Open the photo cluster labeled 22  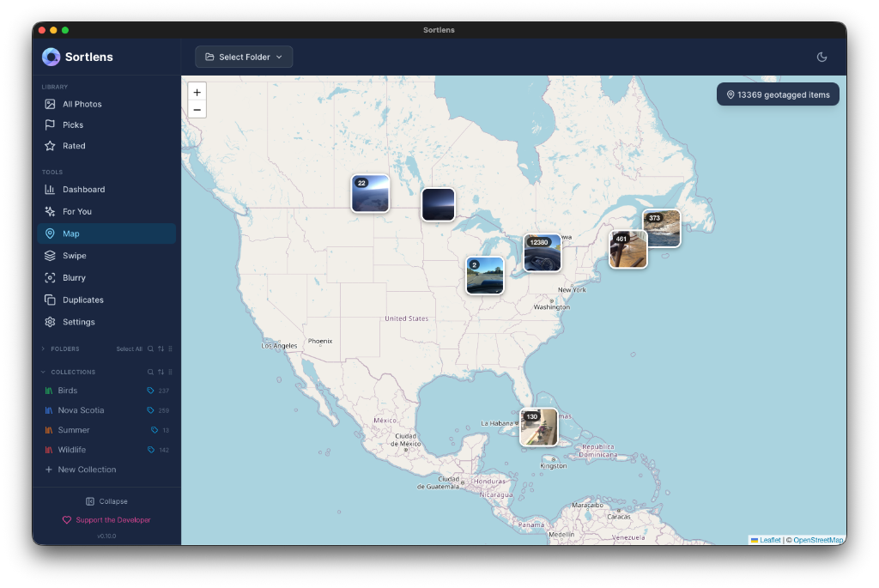[x=371, y=193]
